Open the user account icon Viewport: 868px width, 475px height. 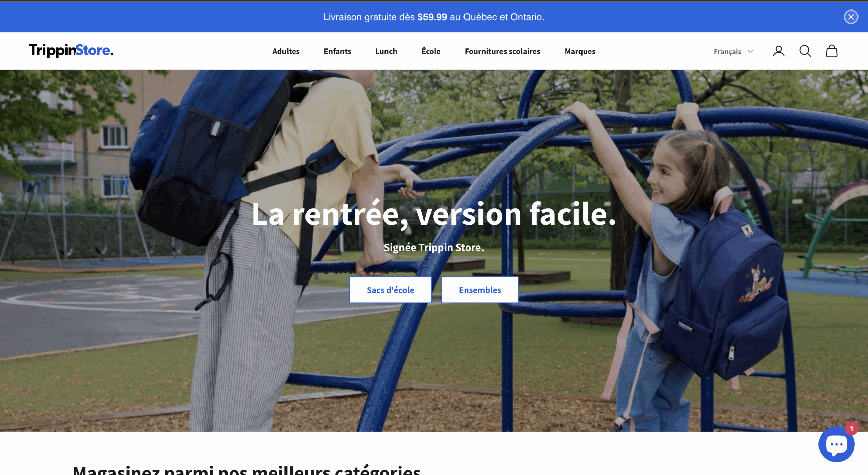point(778,51)
